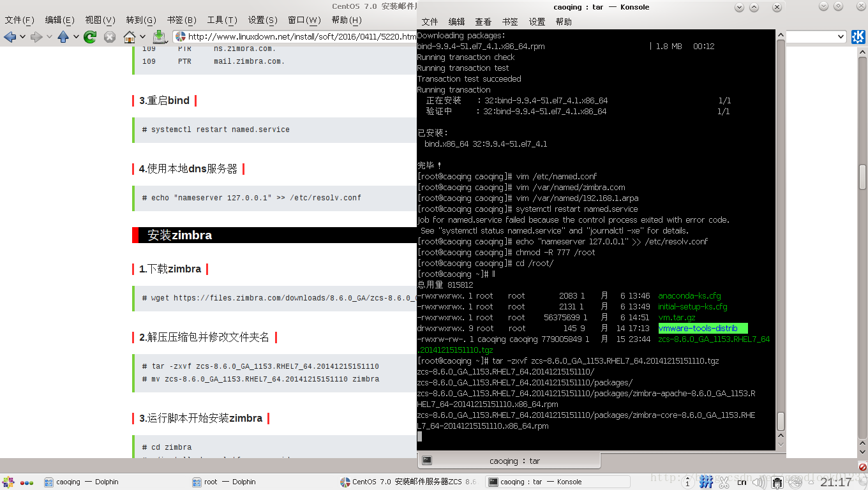Open 窗口(W) menu in Konqueror
868x490 pixels.
(304, 20)
